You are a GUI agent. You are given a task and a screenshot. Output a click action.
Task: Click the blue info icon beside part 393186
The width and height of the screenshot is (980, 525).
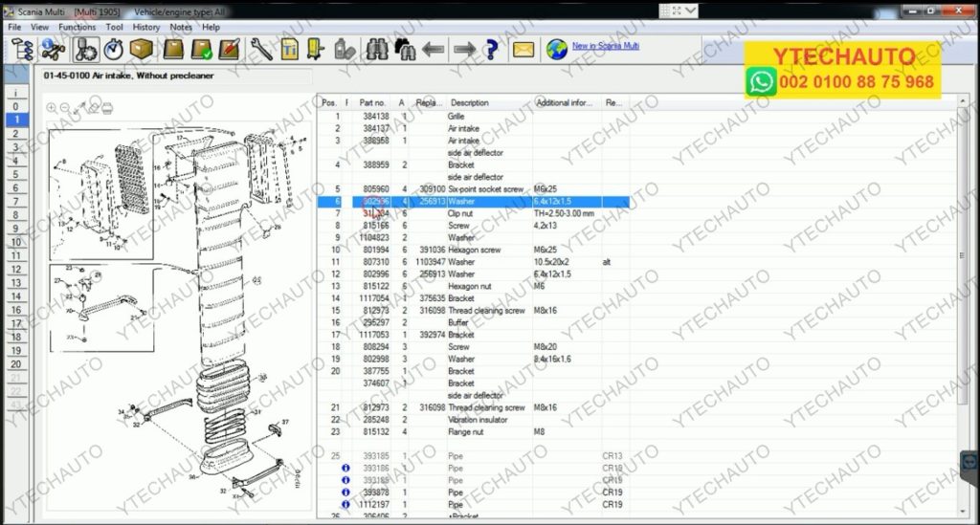pyautogui.click(x=345, y=468)
